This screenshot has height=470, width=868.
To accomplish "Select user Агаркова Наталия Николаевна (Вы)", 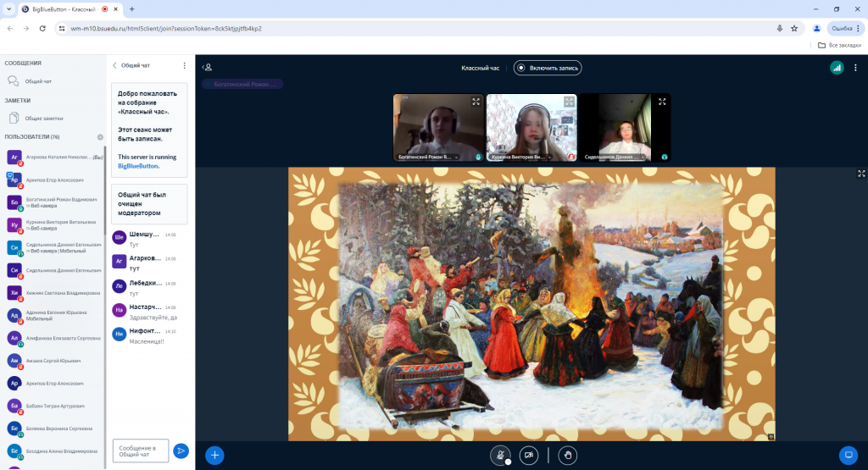I will (x=54, y=157).
